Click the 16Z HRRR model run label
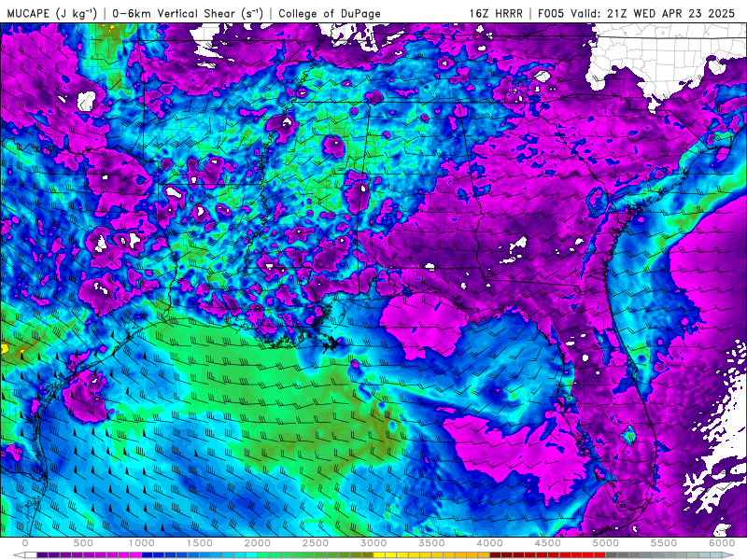This screenshot has width=747, height=560. 496,13
